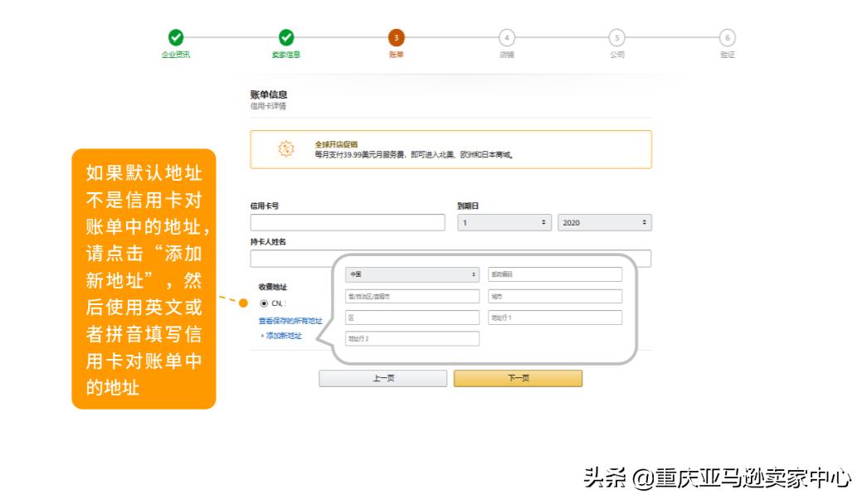Click the step 4 circle icon above 店铺
Image resolution: width=867 pixels, height=504 pixels.
point(507,37)
